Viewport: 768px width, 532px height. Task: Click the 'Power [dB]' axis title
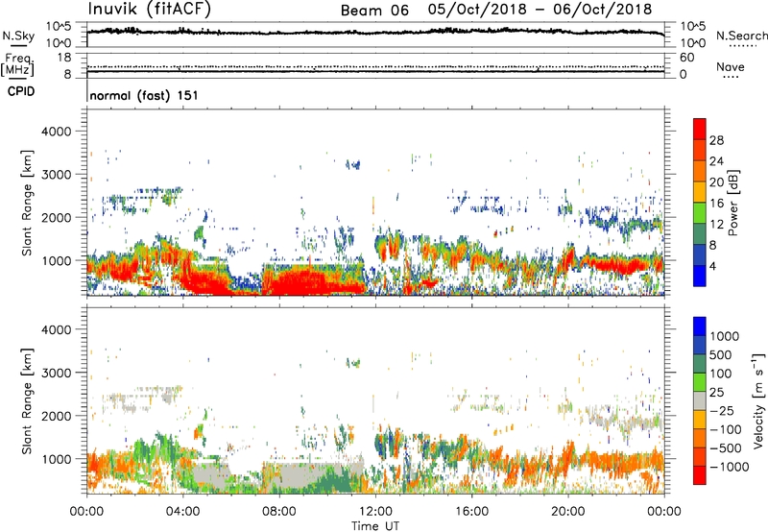(732, 203)
